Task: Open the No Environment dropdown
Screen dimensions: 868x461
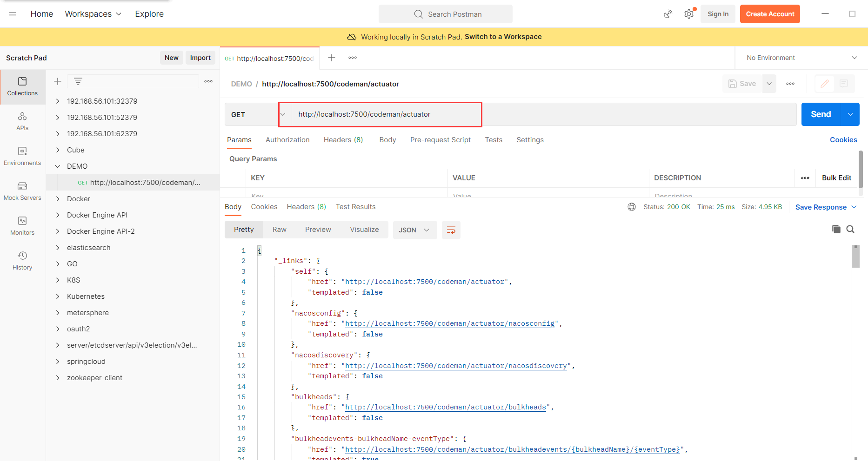Action: (801, 58)
